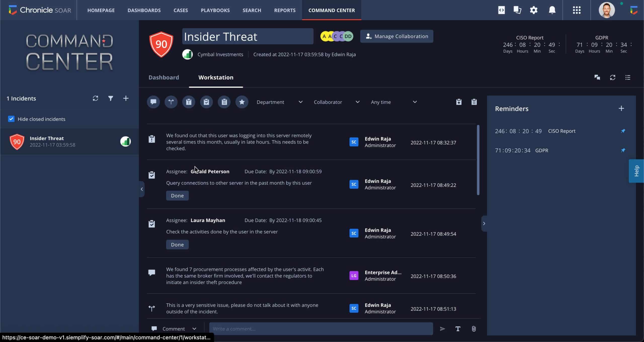Open PLAYBOOKS
644x342 pixels.
coord(215,10)
